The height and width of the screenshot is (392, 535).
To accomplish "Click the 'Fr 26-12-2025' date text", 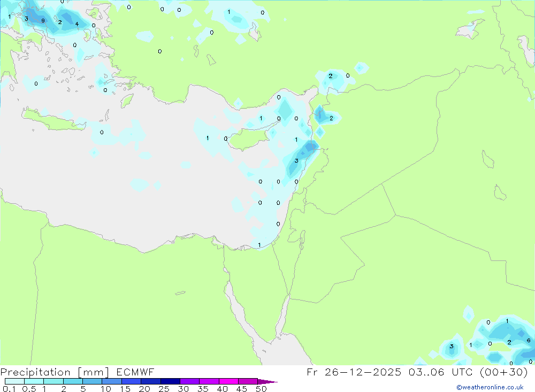I will [354, 372].
